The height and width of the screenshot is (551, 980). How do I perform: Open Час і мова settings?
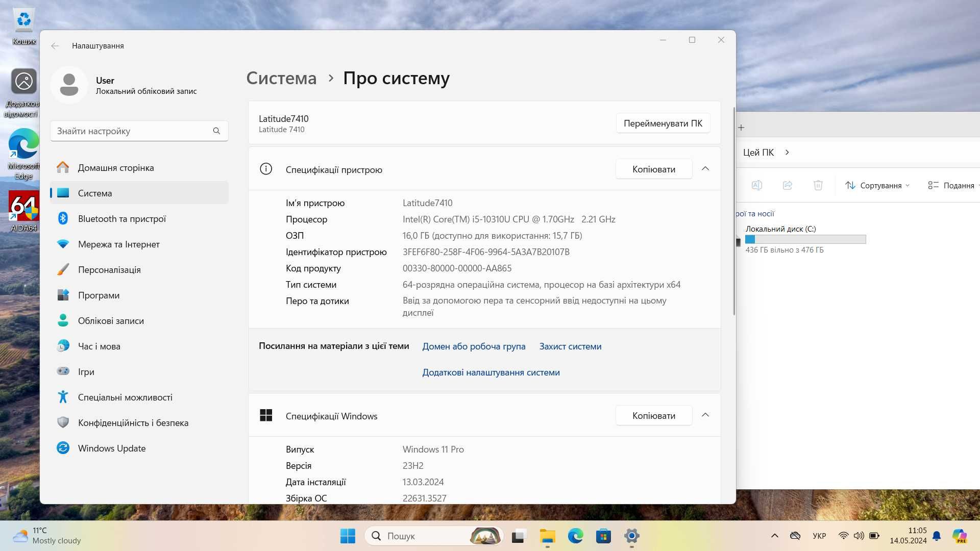pos(139,346)
